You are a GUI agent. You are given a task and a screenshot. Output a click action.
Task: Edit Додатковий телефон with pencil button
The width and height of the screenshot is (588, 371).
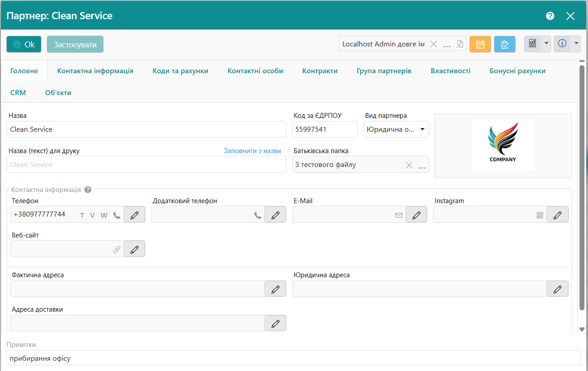click(275, 215)
